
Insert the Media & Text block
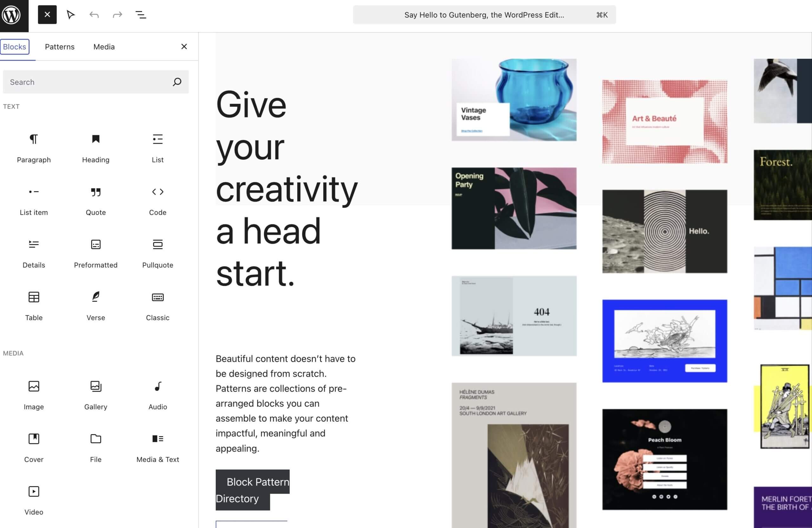(158, 447)
